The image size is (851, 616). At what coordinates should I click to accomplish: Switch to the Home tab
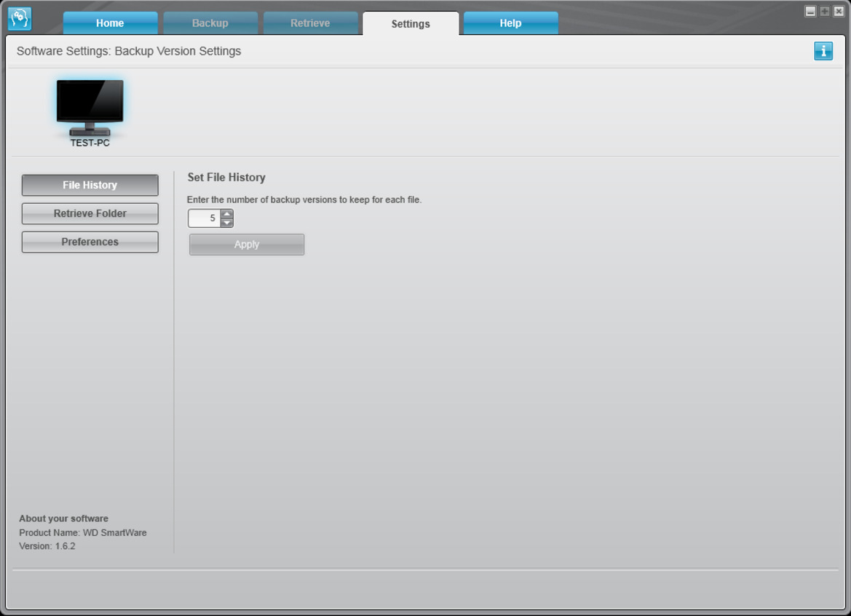pos(110,23)
